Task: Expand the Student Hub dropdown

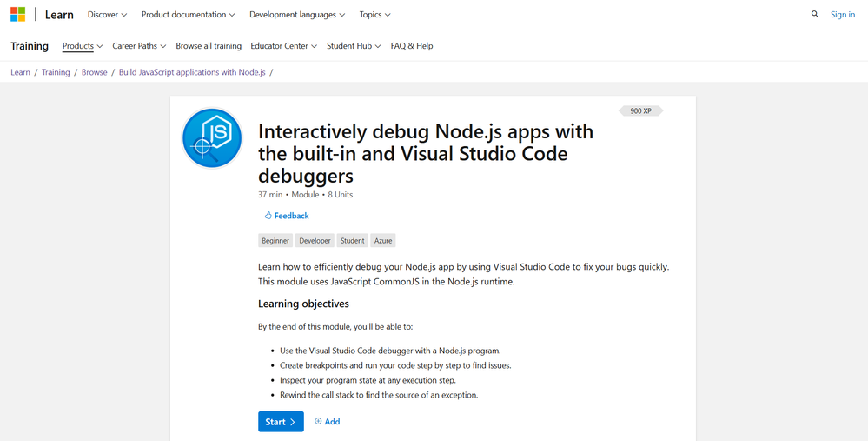Action: pyautogui.click(x=354, y=46)
